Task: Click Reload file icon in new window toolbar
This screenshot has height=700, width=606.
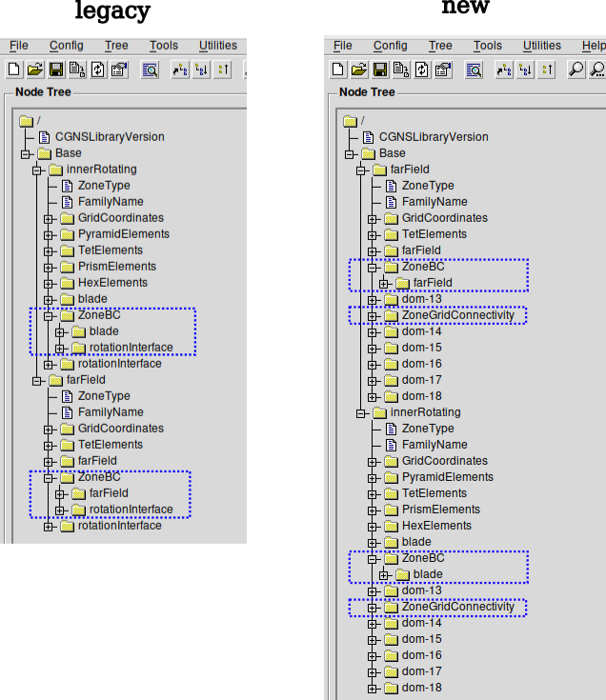Action: click(421, 69)
